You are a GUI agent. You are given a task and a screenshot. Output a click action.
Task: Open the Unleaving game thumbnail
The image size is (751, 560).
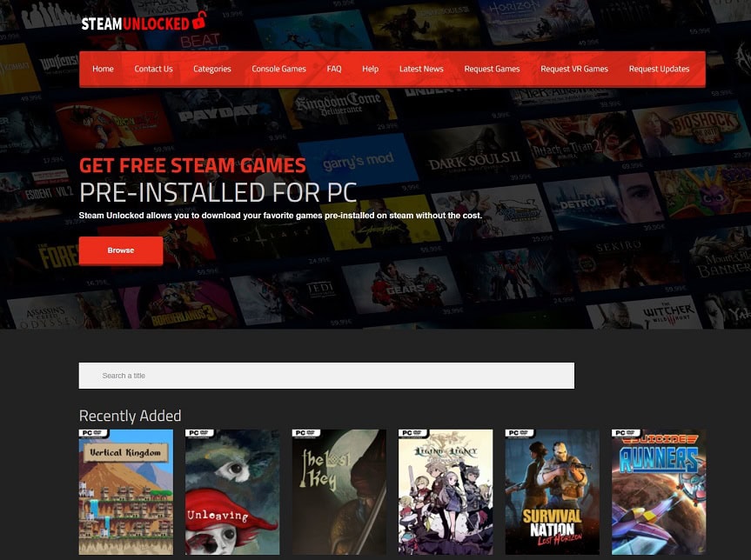pos(232,492)
